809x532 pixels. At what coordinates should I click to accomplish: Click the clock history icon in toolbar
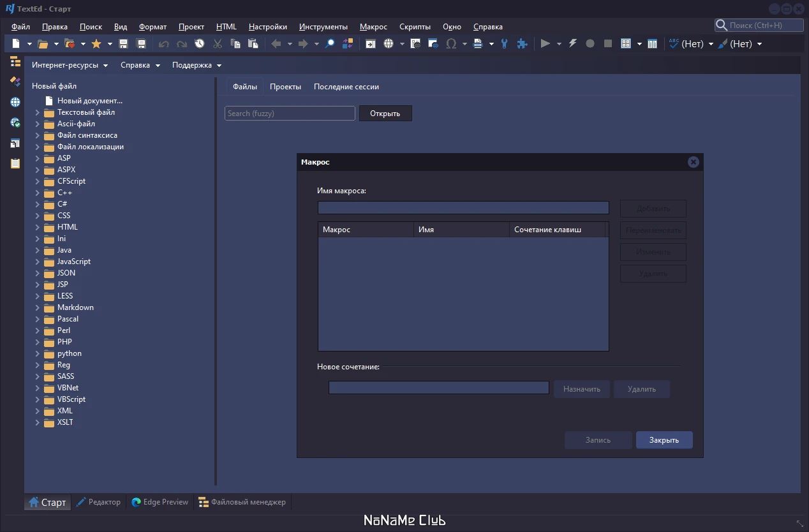200,43
